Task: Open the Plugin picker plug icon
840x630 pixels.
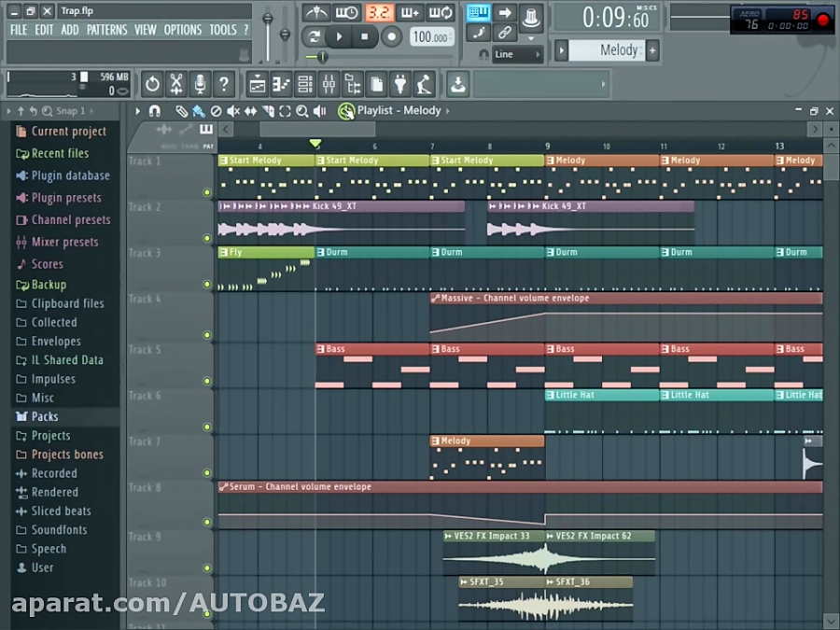Action: [400, 84]
